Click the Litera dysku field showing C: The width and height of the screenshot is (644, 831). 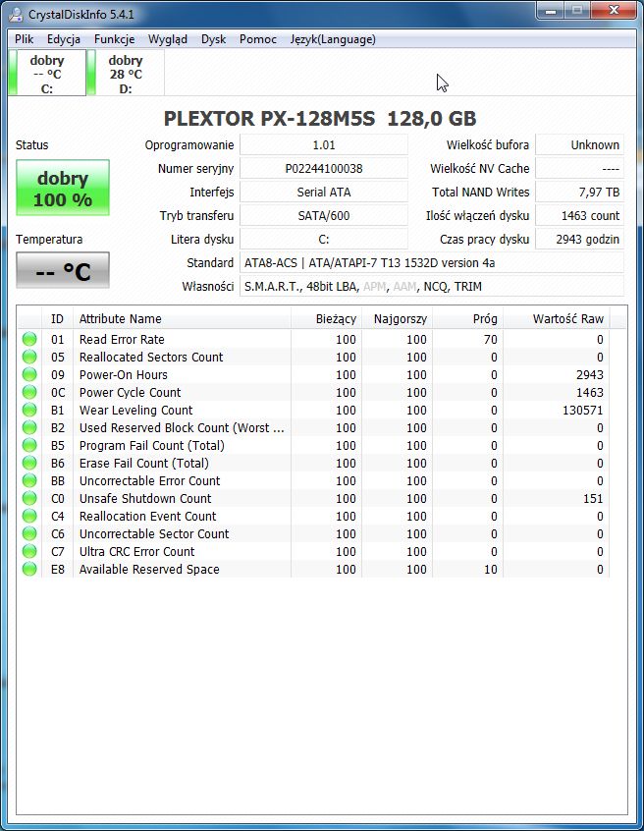pos(324,239)
